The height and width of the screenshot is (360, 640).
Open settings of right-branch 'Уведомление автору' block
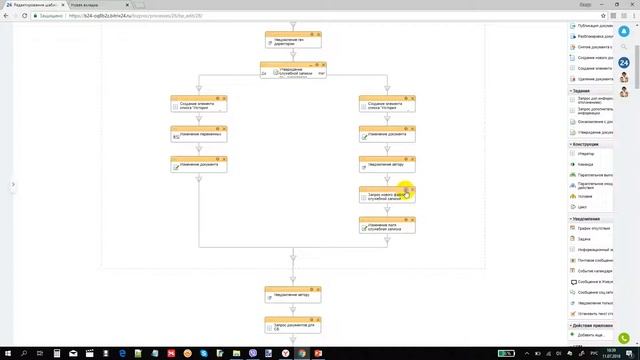point(406,159)
